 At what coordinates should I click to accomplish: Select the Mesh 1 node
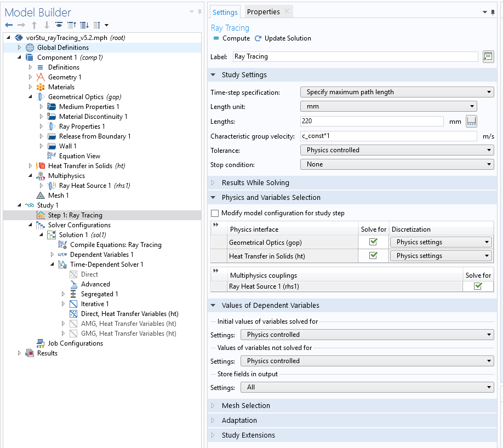tap(58, 196)
